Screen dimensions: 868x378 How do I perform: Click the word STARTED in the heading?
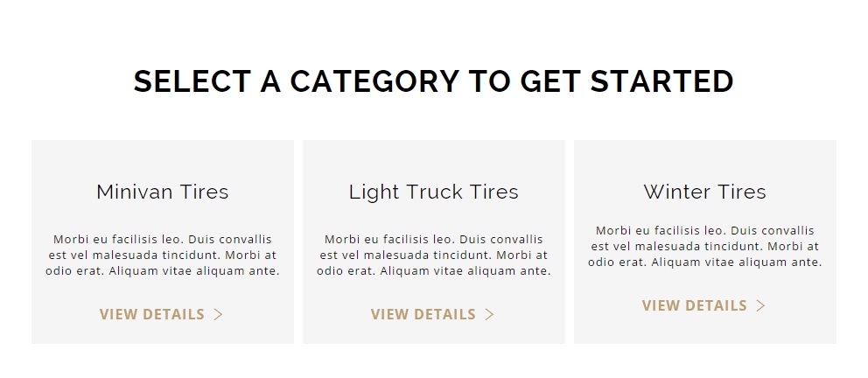662,81
